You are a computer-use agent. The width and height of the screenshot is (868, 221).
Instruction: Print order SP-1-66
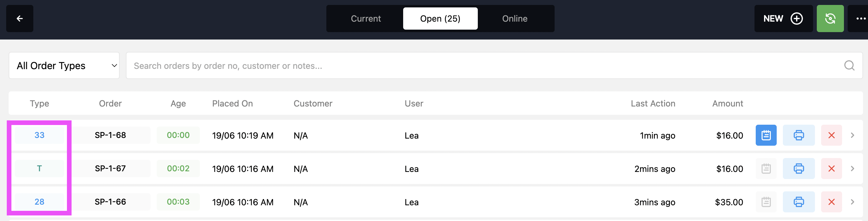pyautogui.click(x=799, y=202)
